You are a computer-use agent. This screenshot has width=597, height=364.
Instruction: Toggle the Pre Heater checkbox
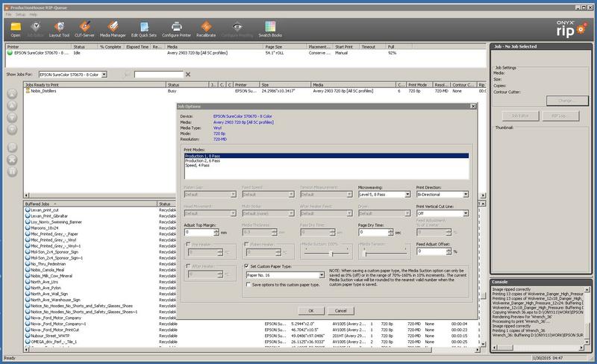pos(189,244)
